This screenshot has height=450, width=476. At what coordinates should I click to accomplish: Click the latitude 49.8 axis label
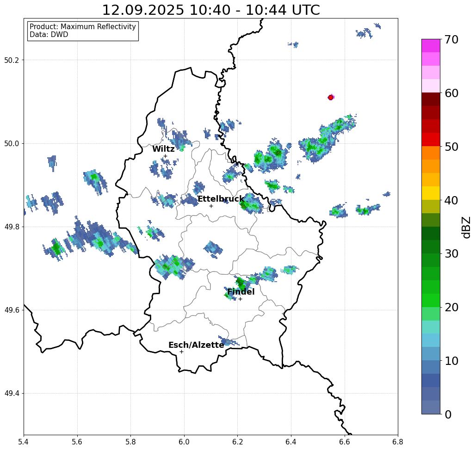(12, 227)
